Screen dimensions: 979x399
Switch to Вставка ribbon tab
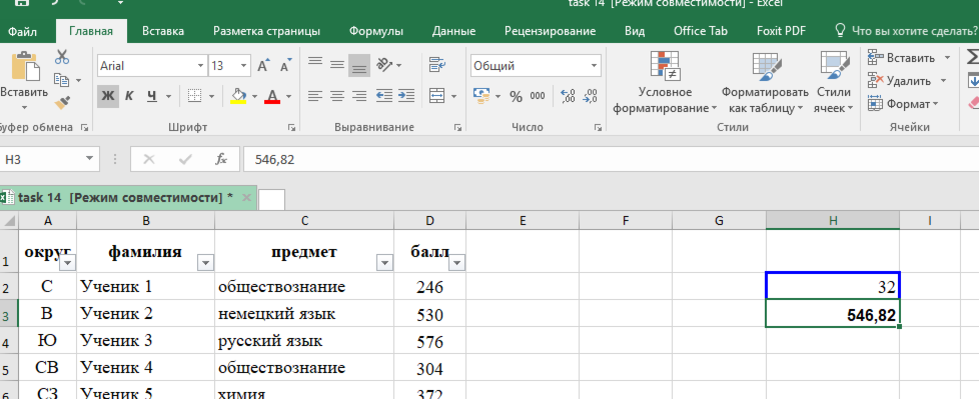tap(163, 31)
